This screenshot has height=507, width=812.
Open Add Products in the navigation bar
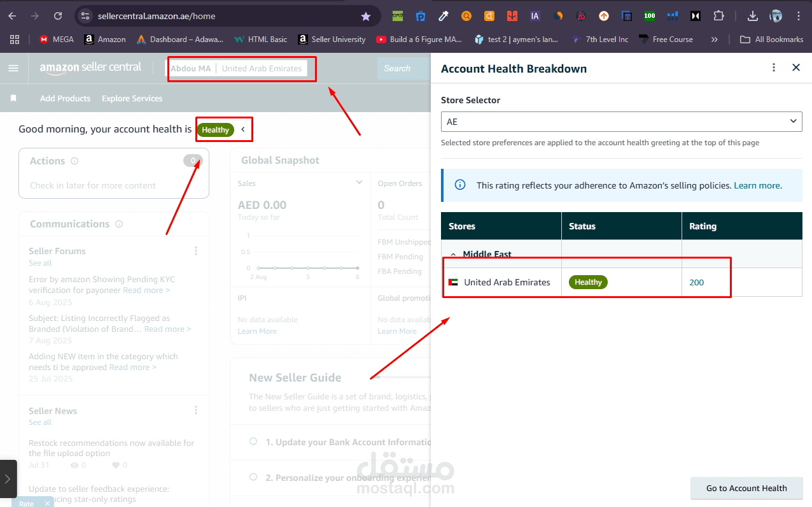pyautogui.click(x=65, y=99)
